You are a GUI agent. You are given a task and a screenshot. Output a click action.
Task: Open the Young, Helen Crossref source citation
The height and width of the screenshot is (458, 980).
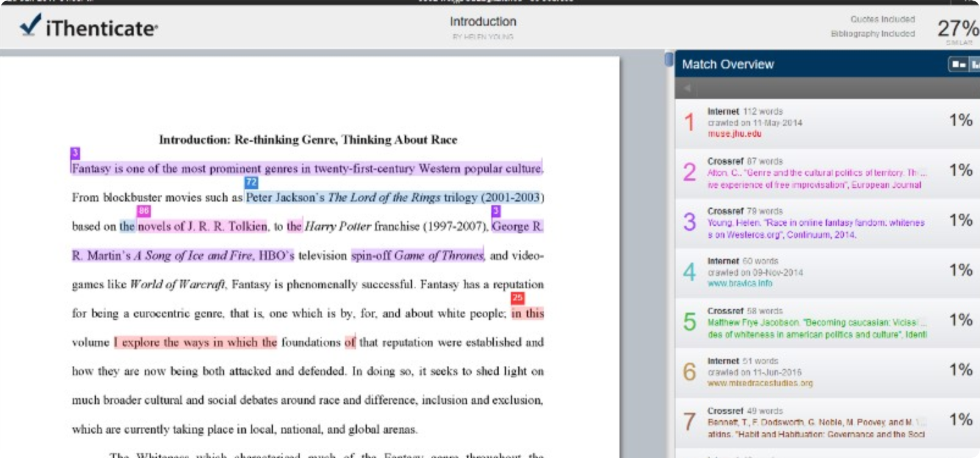click(816, 228)
